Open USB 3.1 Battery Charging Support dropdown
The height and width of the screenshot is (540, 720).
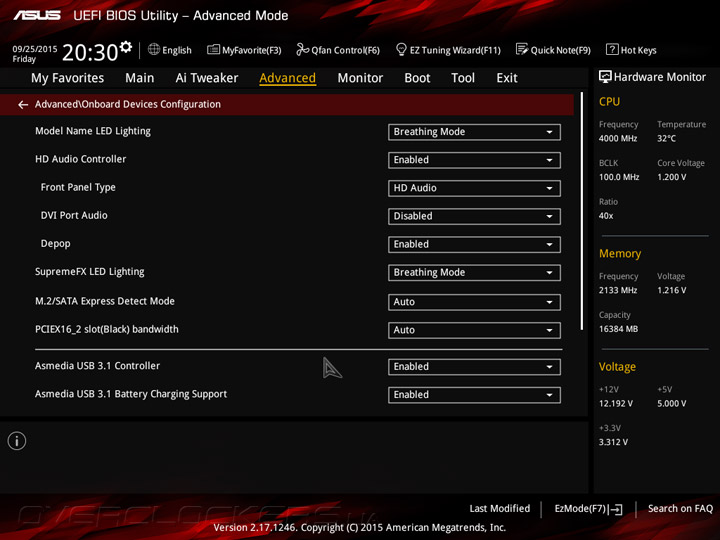pos(474,395)
